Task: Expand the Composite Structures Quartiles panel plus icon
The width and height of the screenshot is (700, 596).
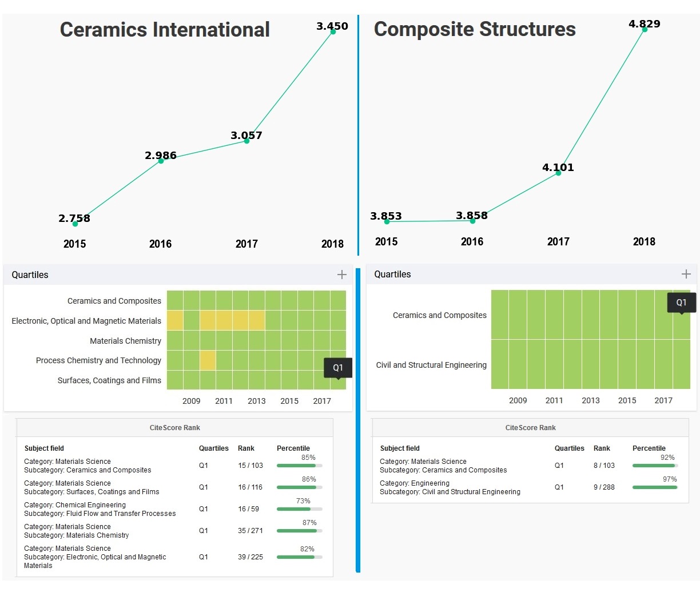Action: click(686, 274)
